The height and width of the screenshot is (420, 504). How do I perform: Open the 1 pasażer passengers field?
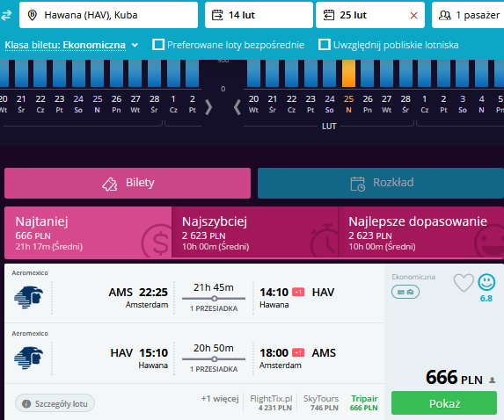(x=468, y=15)
